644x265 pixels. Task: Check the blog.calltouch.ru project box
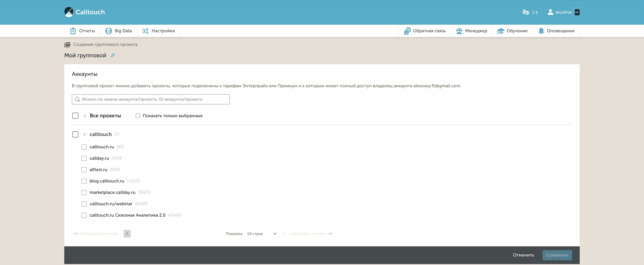tap(84, 181)
